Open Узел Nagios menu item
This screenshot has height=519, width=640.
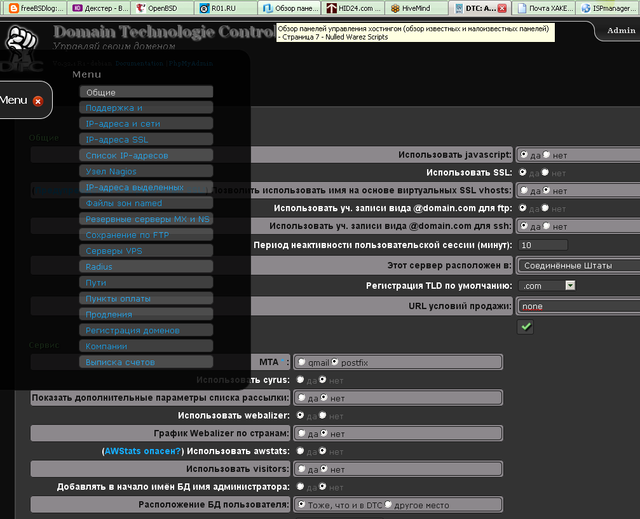pos(146,171)
